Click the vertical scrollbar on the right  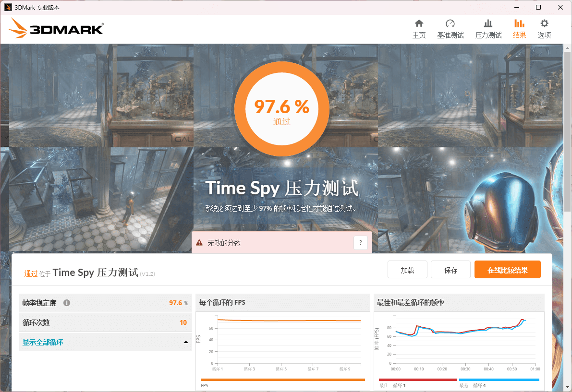click(x=567, y=130)
